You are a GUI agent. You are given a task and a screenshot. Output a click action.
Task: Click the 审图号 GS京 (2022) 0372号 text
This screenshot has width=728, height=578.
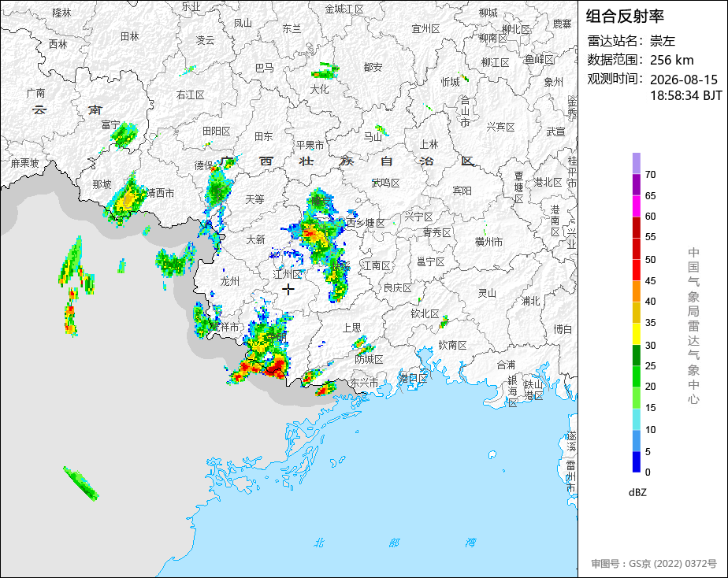click(x=654, y=564)
